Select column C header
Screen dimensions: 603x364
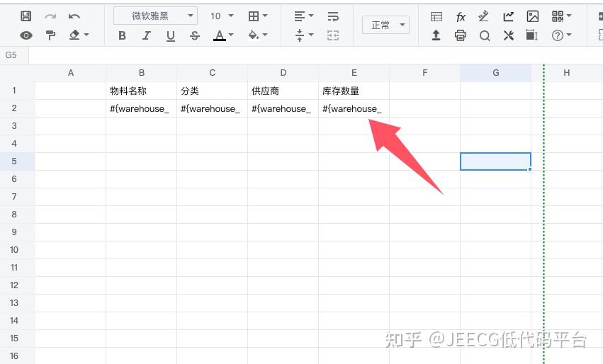click(x=213, y=73)
